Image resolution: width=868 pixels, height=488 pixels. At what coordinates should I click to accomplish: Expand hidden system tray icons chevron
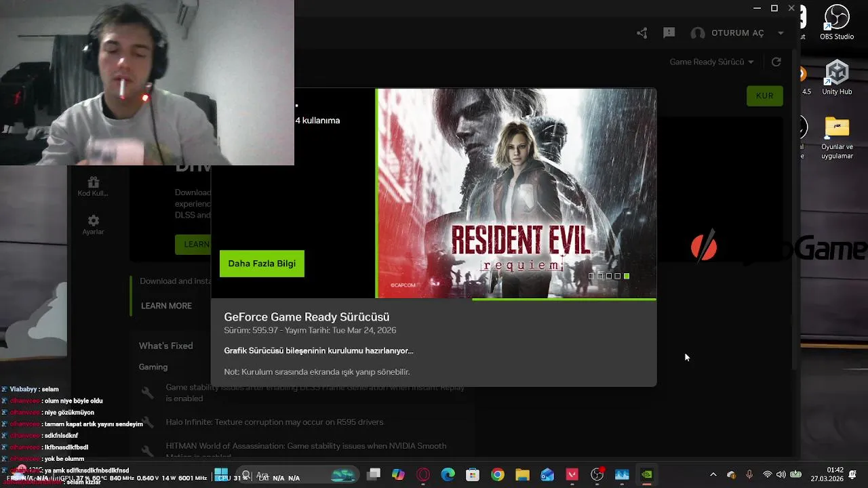[713, 475]
